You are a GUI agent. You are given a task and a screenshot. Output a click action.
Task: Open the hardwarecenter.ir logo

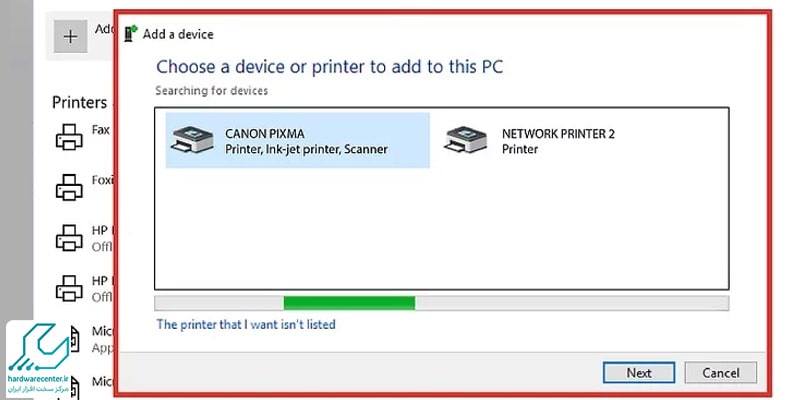tap(39, 359)
